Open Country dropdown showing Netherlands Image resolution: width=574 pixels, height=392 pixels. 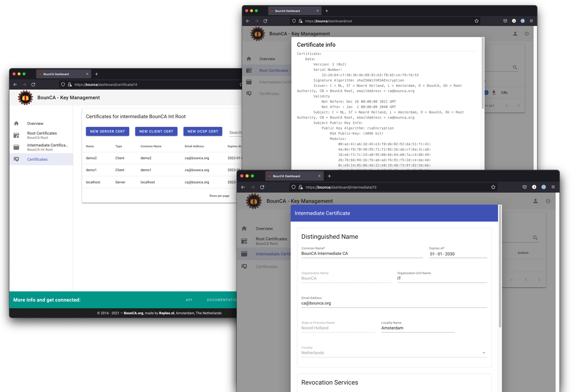(x=394, y=353)
